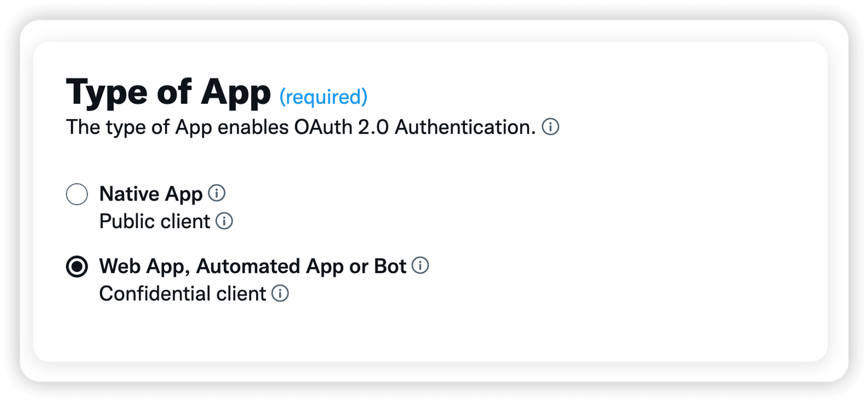Open the info tooltip beside Native App
This screenshot has height=401, width=868.
tap(217, 192)
